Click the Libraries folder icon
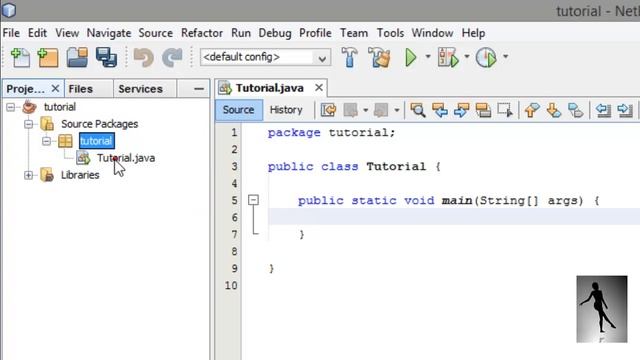The image size is (640, 360). [47, 175]
